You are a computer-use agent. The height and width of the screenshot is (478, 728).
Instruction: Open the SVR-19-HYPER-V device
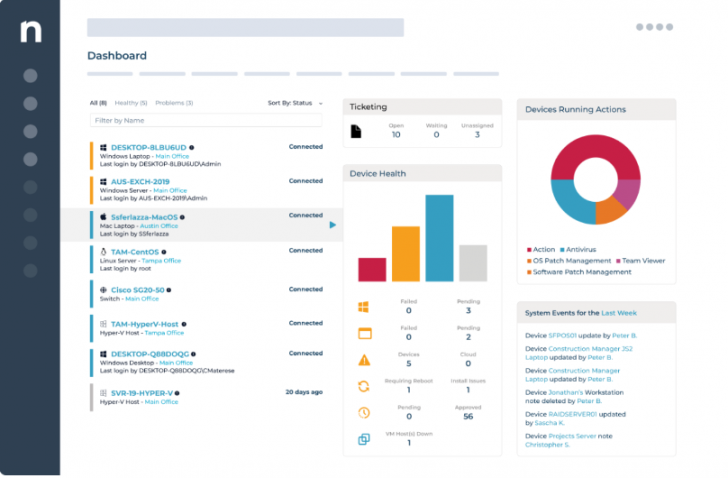(x=142, y=393)
